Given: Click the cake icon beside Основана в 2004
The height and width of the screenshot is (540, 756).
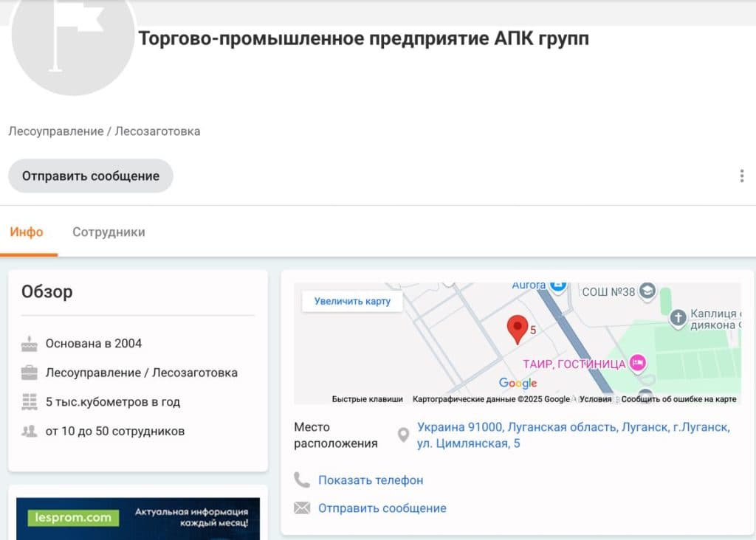Looking at the screenshot, I should tap(30, 344).
